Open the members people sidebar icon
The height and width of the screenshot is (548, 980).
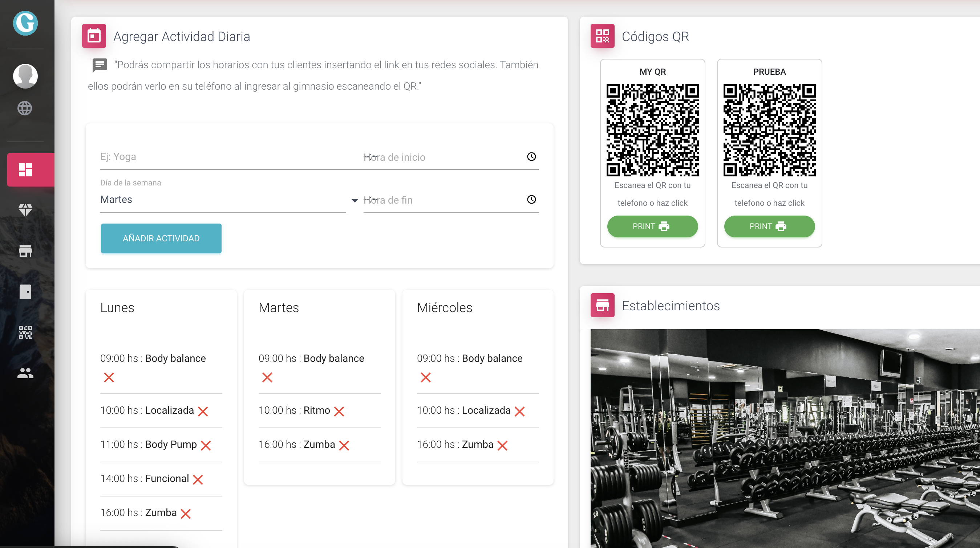[x=25, y=373]
